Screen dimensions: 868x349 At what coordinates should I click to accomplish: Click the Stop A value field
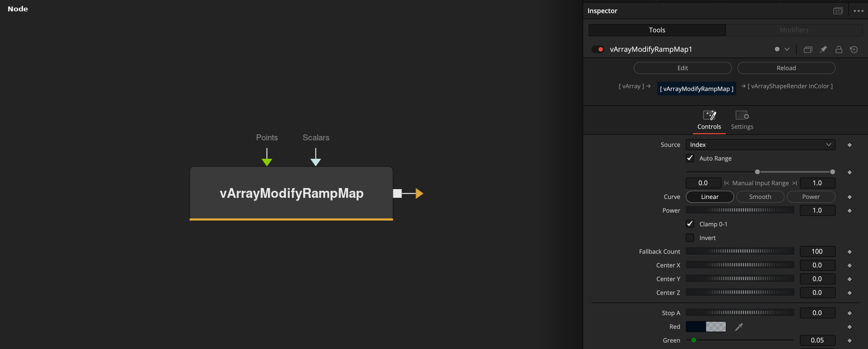pos(818,313)
